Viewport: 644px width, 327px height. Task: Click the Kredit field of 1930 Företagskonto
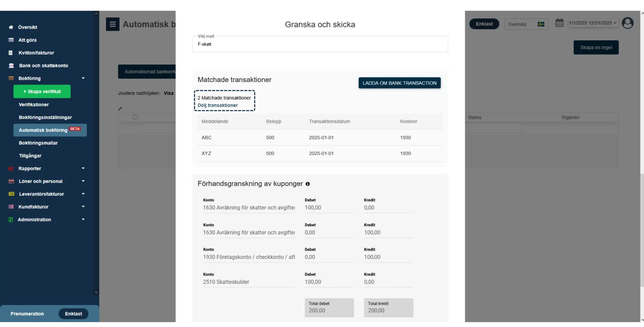388,257
